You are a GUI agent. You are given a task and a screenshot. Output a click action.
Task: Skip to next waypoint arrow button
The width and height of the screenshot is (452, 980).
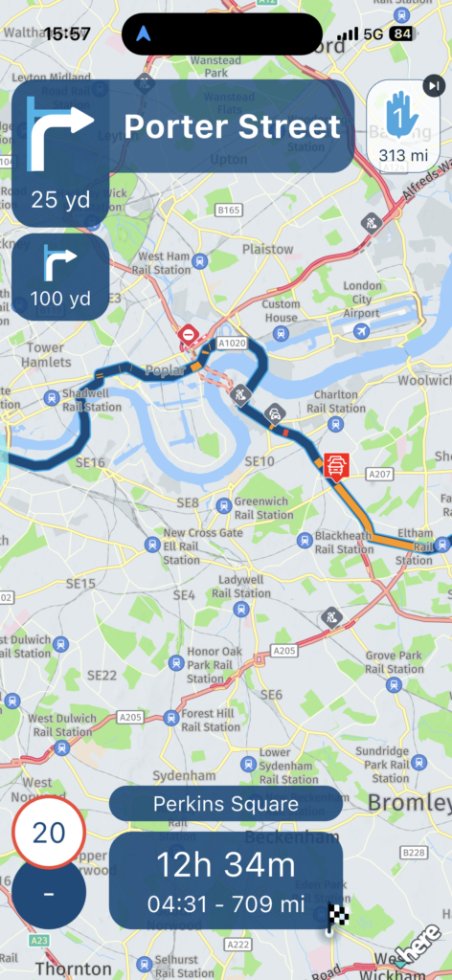434,85
